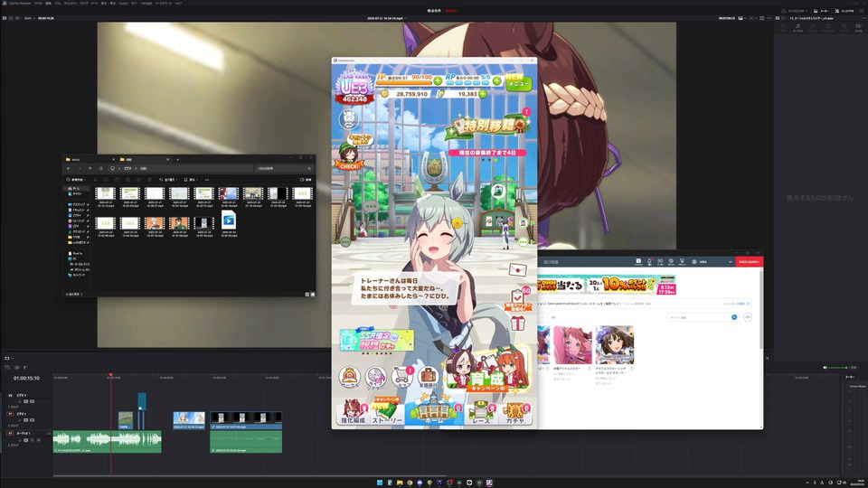Screen dimensions: 868x488
Task: Select the pink-haired idol game thumbnail in DMM
Action: pyautogui.click(x=572, y=345)
